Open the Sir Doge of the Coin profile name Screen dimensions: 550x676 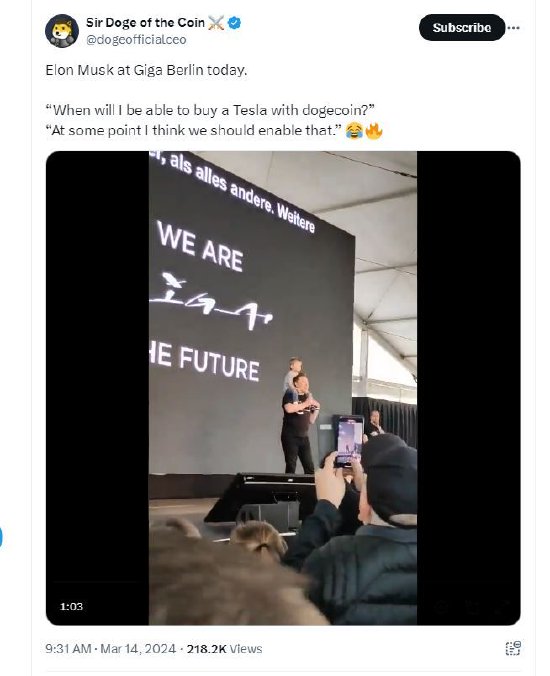tap(145, 22)
